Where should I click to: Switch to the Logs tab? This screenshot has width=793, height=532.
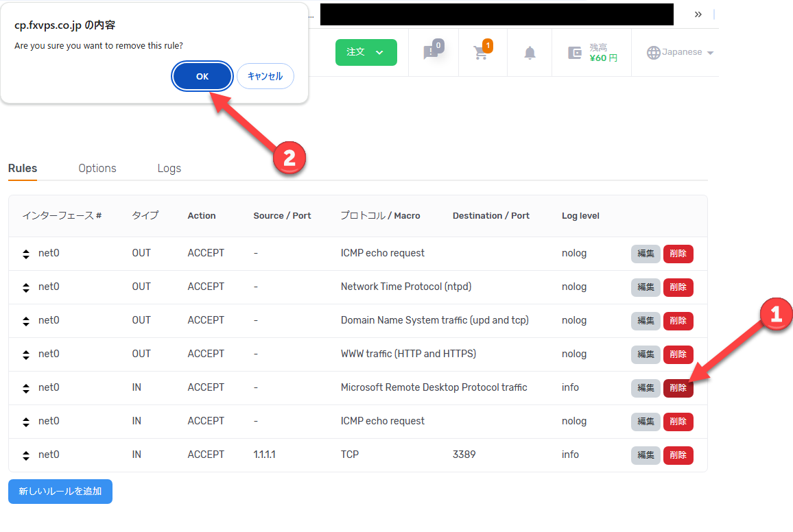[x=169, y=168]
